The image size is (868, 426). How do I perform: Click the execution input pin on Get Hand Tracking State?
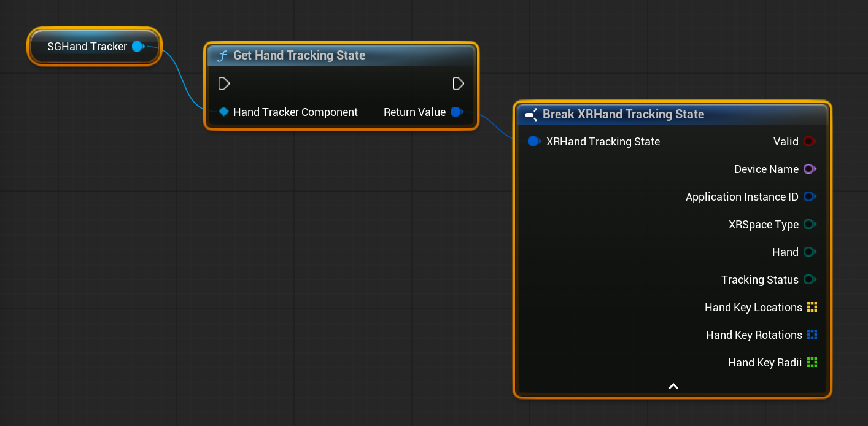point(224,83)
